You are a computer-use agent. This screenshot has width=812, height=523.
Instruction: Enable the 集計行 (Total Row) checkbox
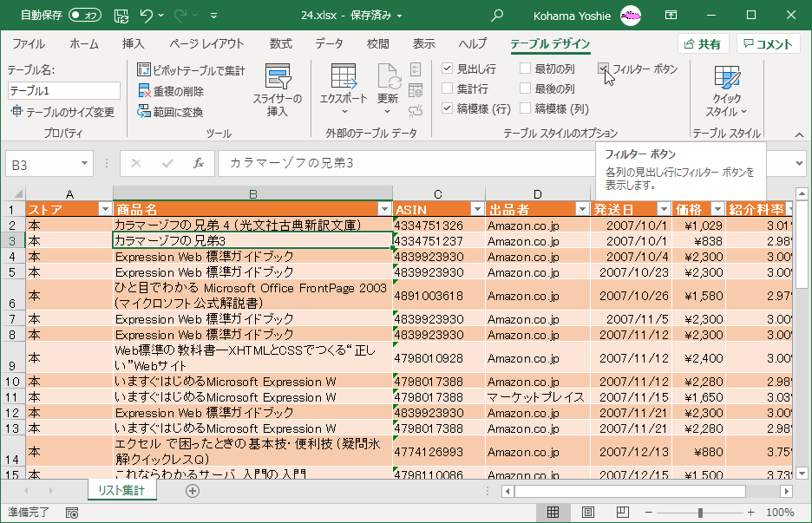pos(449,86)
